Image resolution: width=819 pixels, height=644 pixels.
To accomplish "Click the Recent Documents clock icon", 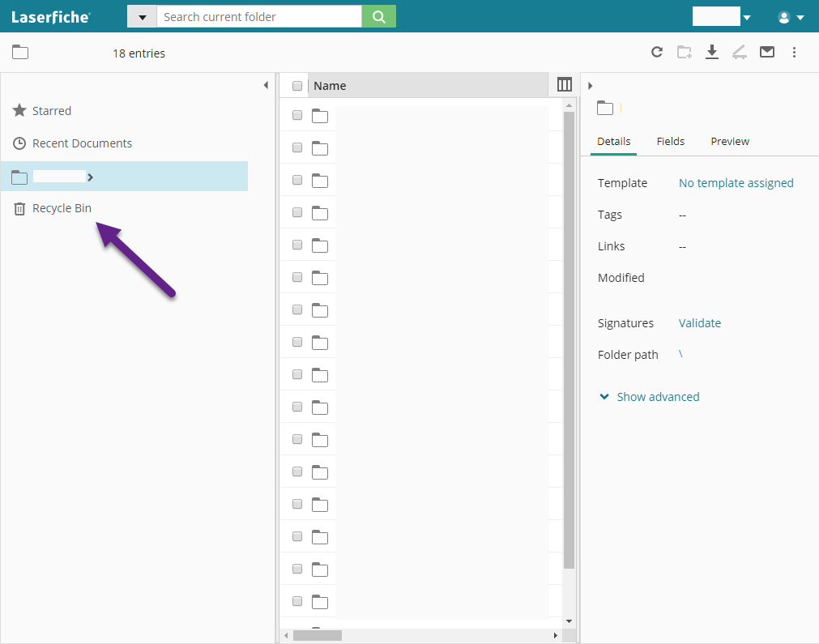I will click(x=19, y=143).
